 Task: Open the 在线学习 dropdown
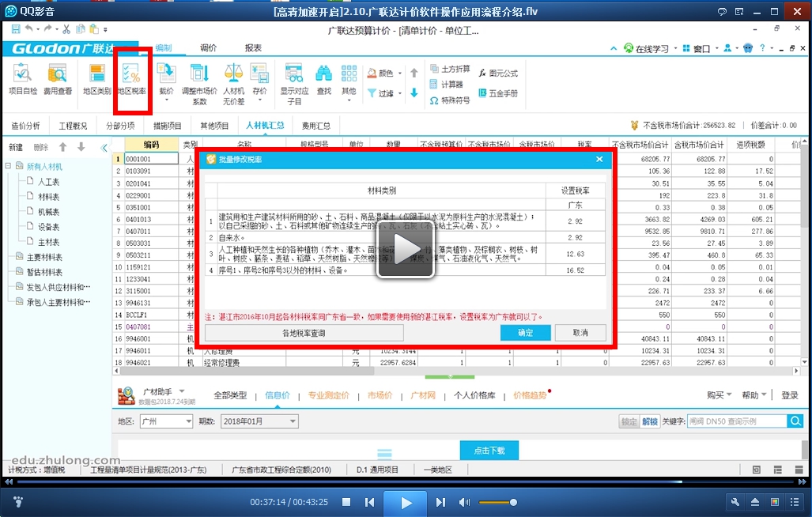(x=651, y=49)
